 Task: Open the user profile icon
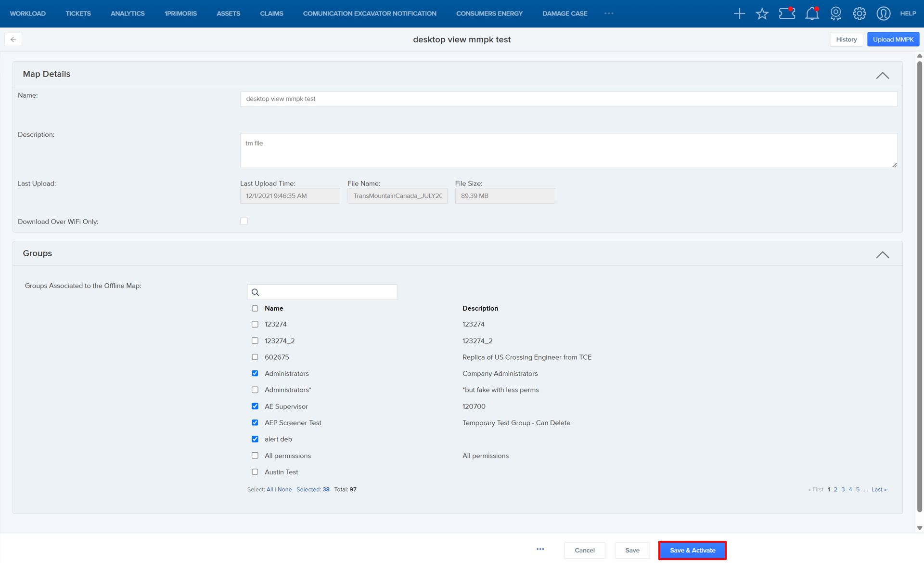click(883, 13)
